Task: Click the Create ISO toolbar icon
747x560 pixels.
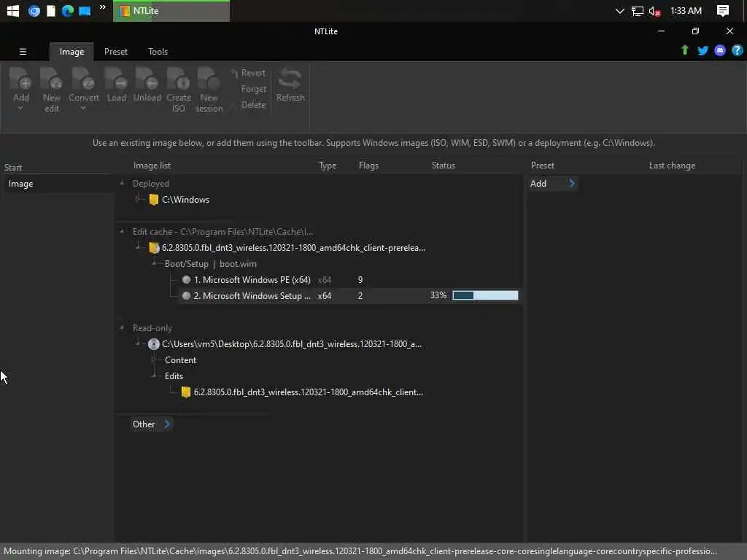Action: (178, 79)
